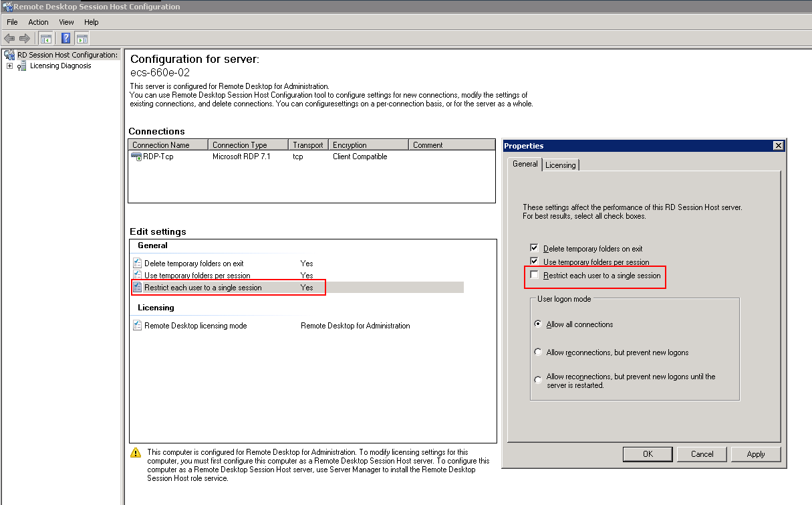The image size is (812, 505).
Task: Select Allow reconnections, but prevent new logons
Action: tap(538, 352)
